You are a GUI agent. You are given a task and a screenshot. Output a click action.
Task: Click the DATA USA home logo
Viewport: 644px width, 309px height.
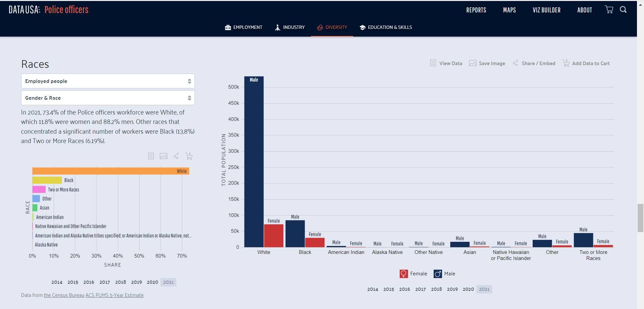tap(24, 10)
